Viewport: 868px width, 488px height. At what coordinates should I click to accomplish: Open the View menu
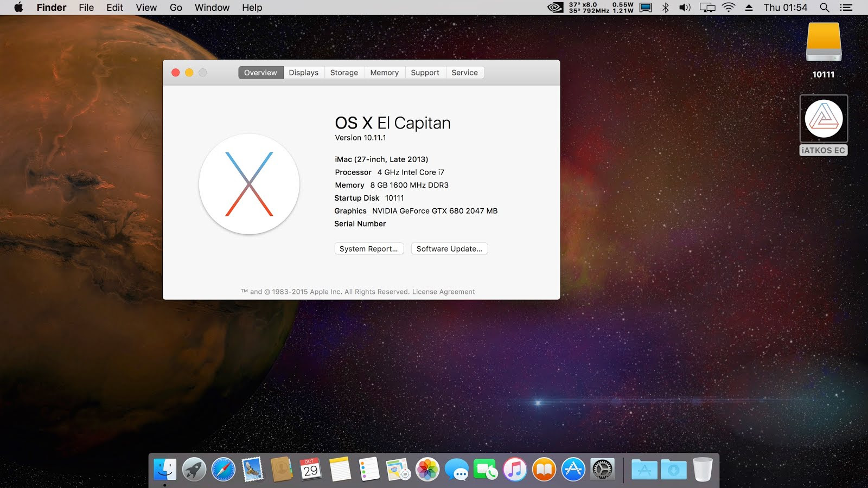146,8
